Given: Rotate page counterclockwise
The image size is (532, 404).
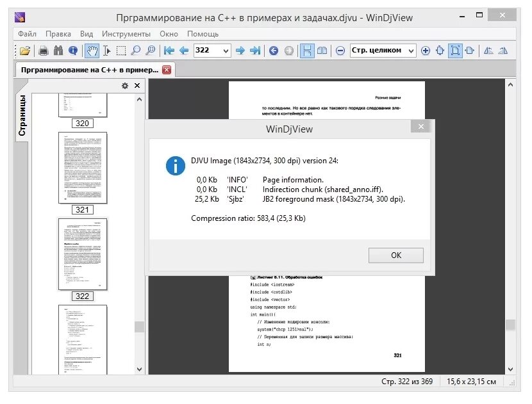Looking at the screenshot, I should (x=488, y=51).
